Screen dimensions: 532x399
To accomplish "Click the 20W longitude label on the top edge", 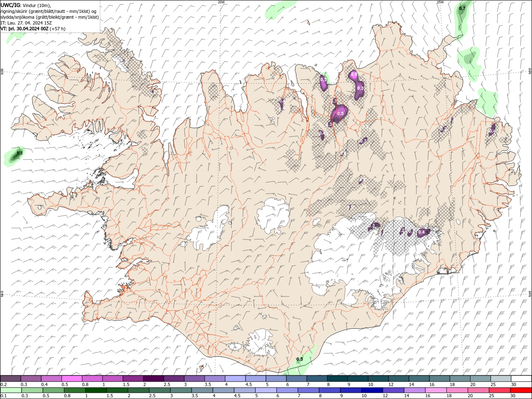I will pyautogui.click(x=221, y=2).
